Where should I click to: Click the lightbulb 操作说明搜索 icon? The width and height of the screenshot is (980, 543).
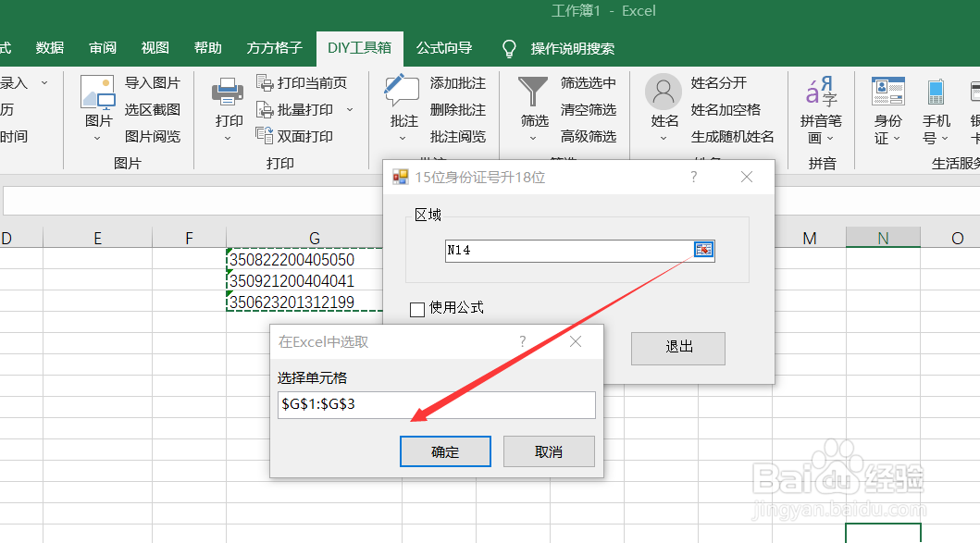click(509, 49)
